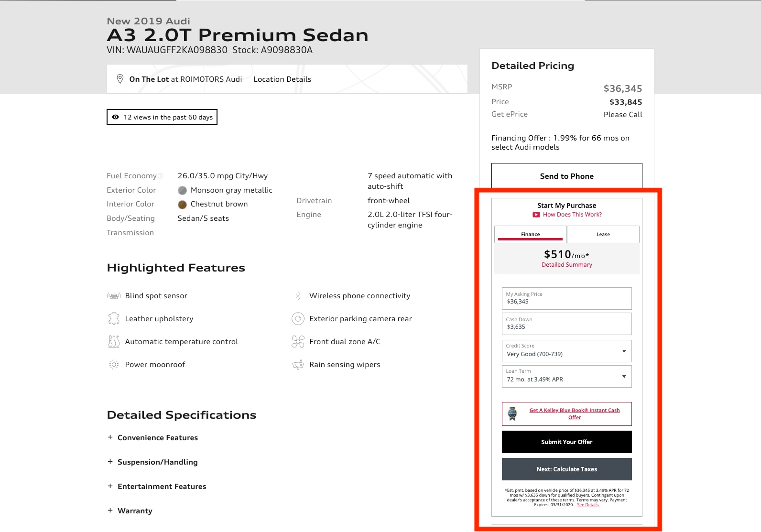Click the Leather upholstery icon
This screenshot has height=532, width=761.
point(114,319)
